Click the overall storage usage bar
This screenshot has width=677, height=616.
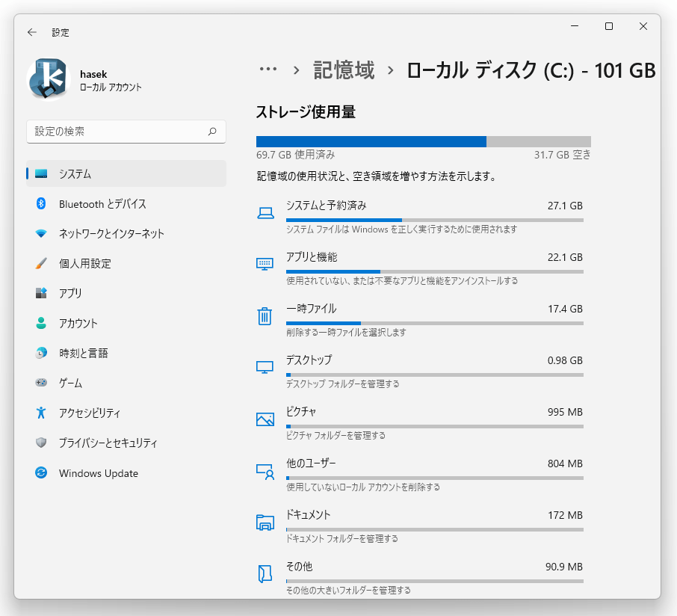[423, 142]
